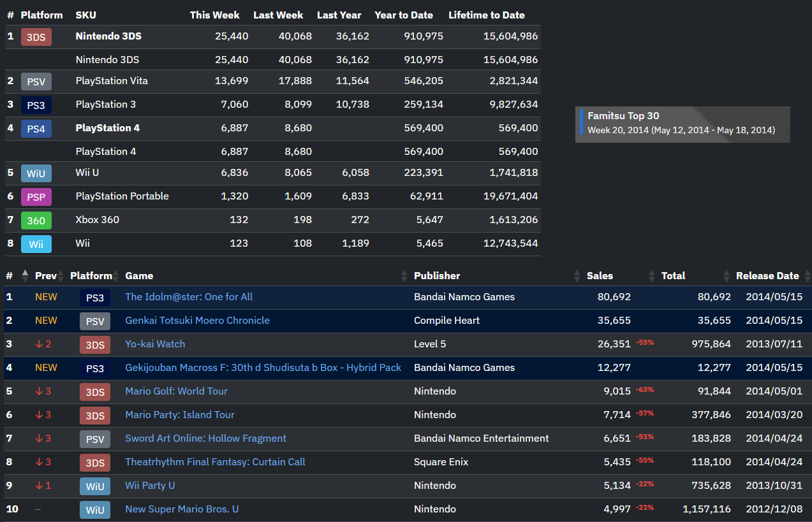This screenshot has width=812, height=522.
Task: Open Mario Party: Island Tour link
Action: point(180,415)
